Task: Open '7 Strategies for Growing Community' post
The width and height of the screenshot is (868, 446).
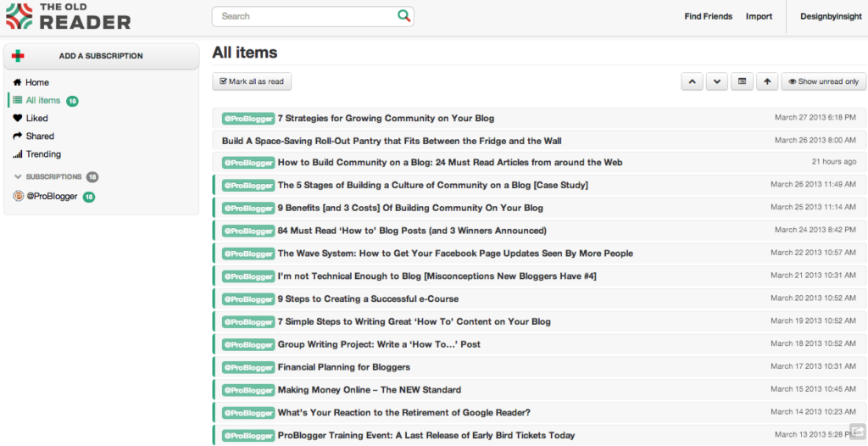Action: 386,118
